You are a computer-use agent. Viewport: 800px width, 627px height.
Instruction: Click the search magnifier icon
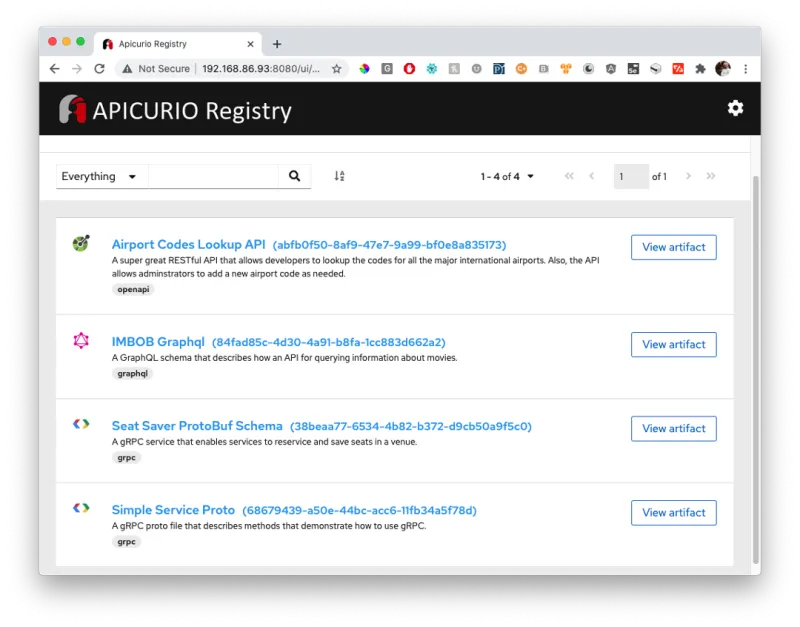[x=294, y=175]
